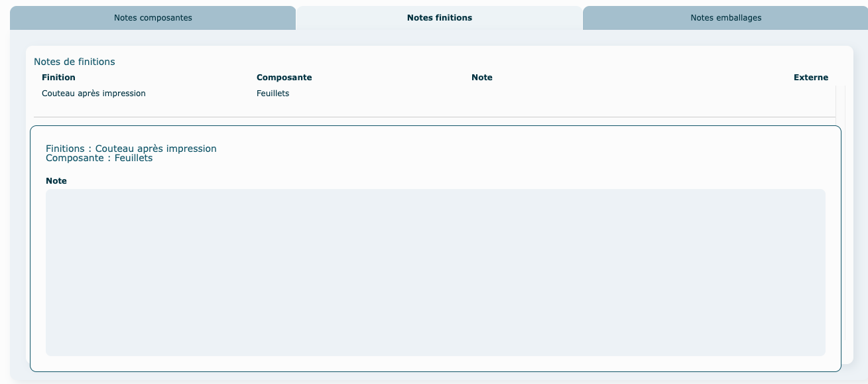This screenshot has width=868, height=384.
Task: Select the Couteau après impression row
Action: [93, 94]
